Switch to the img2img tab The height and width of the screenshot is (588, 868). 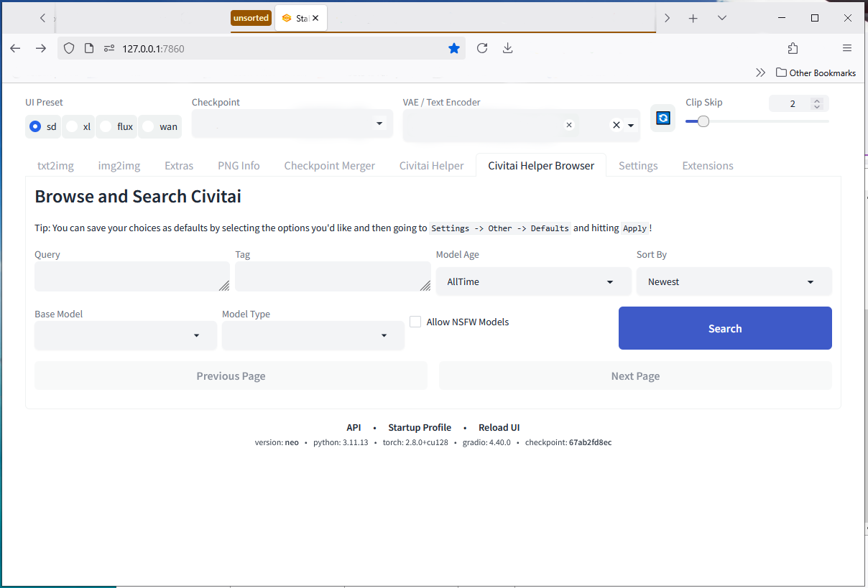point(119,166)
